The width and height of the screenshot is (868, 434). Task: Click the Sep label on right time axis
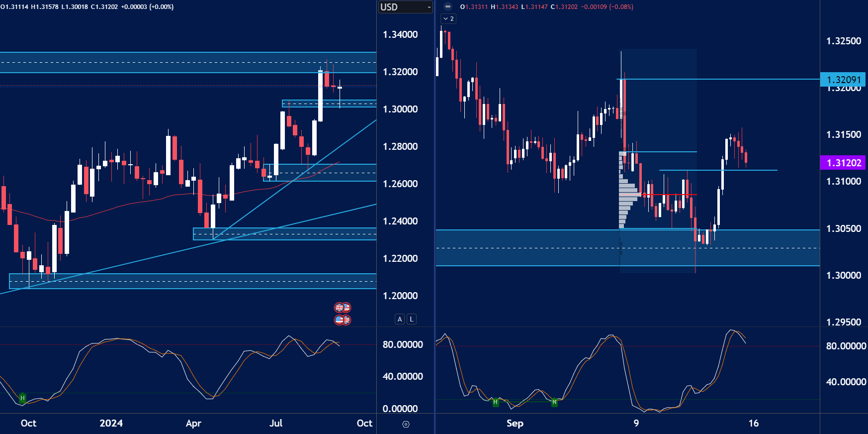pos(515,423)
